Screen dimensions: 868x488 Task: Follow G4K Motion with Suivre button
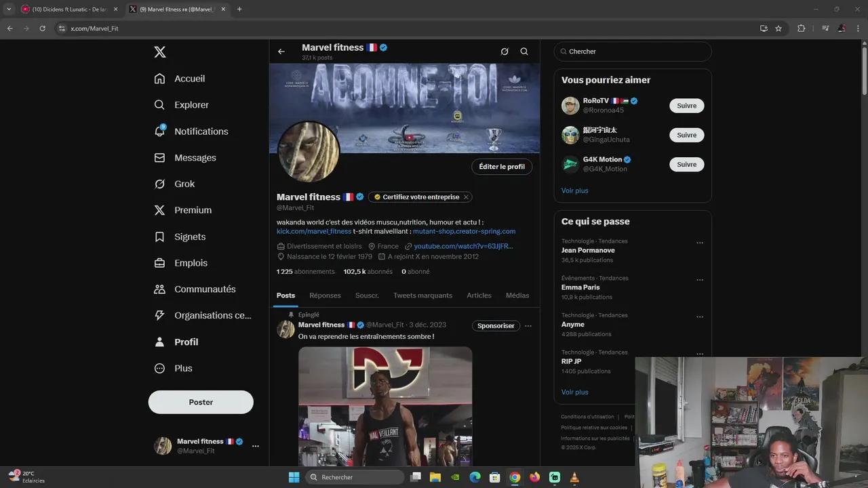pos(687,164)
